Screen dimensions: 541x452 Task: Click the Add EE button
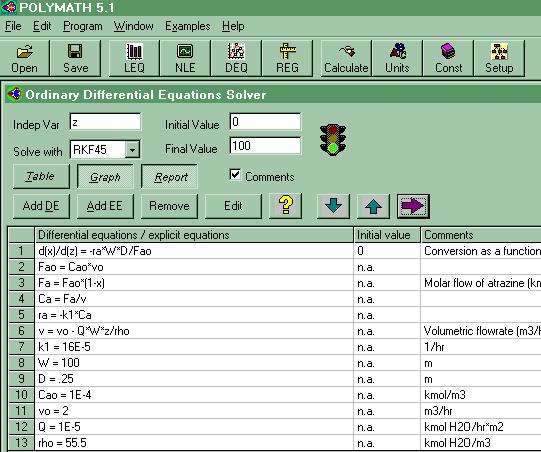(x=105, y=206)
